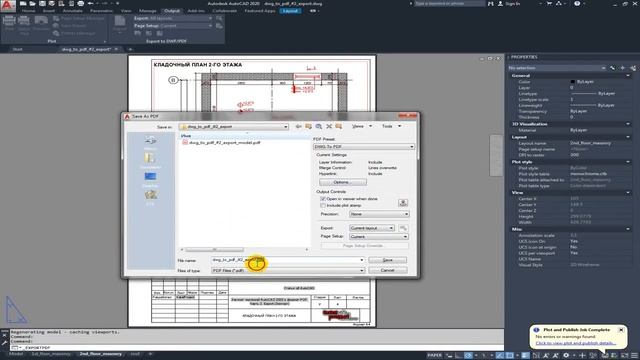Switch to the Layout ribbon tab
640x360 pixels.
click(x=290, y=11)
